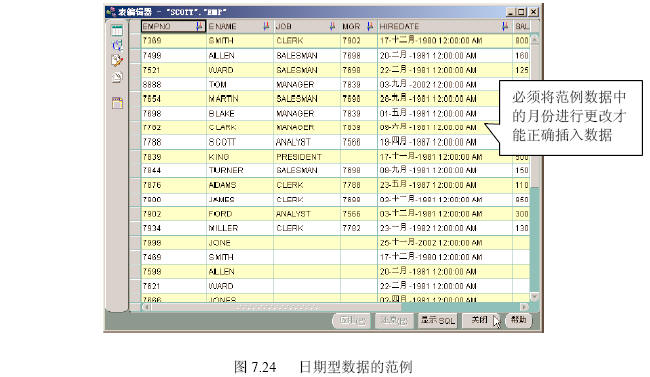Click the sort arrow in HIREDATE header

click(504, 27)
